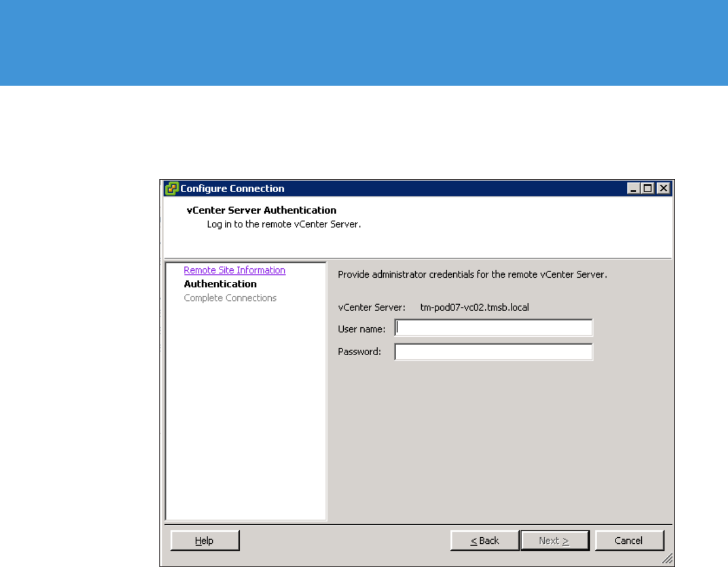Click the VMware icon in the title bar

tap(172, 188)
